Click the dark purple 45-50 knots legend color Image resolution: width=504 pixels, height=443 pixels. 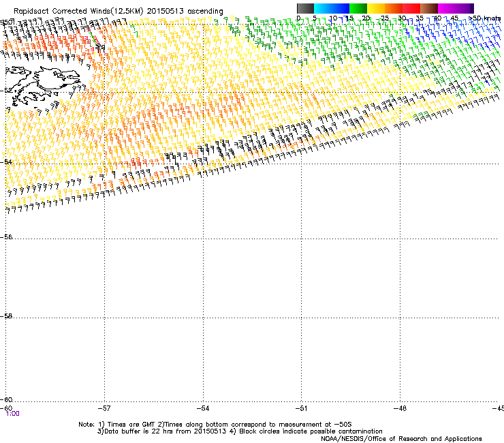(x=464, y=8)
